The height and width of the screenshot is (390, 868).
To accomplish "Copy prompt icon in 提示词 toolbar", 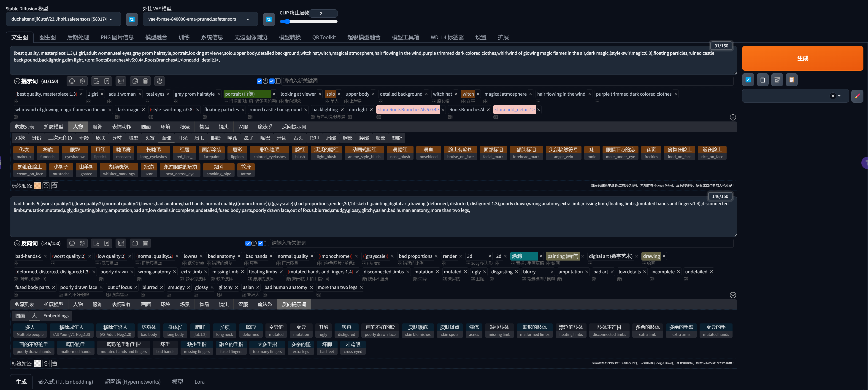I will click(135, 81).
